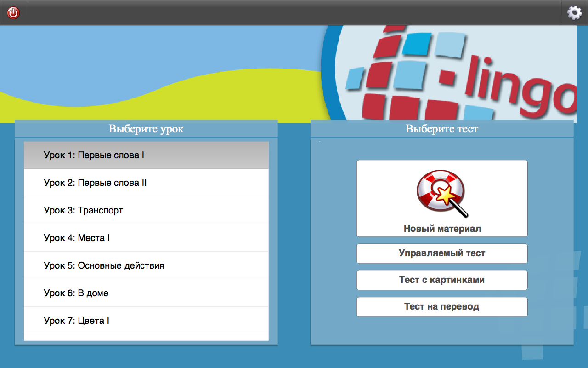Pick Урок 4: Места I
The image size is (588, 368).
pyautogui.click(x=146, y=238)
